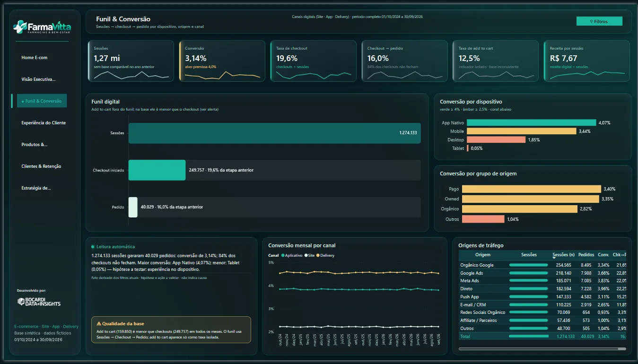Select the Checkout iniciado funnel bar
Screen dimensions: 638x364
coord(157,170)
